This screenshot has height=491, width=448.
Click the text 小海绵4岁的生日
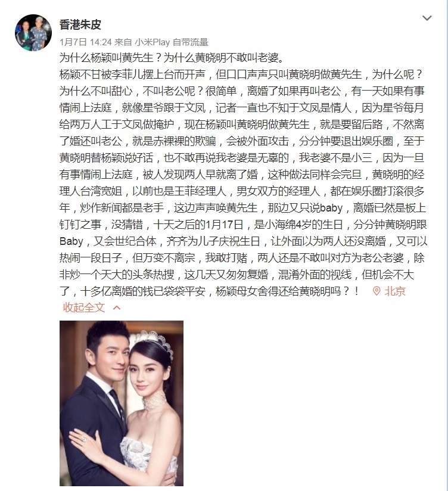pos(304,225)
